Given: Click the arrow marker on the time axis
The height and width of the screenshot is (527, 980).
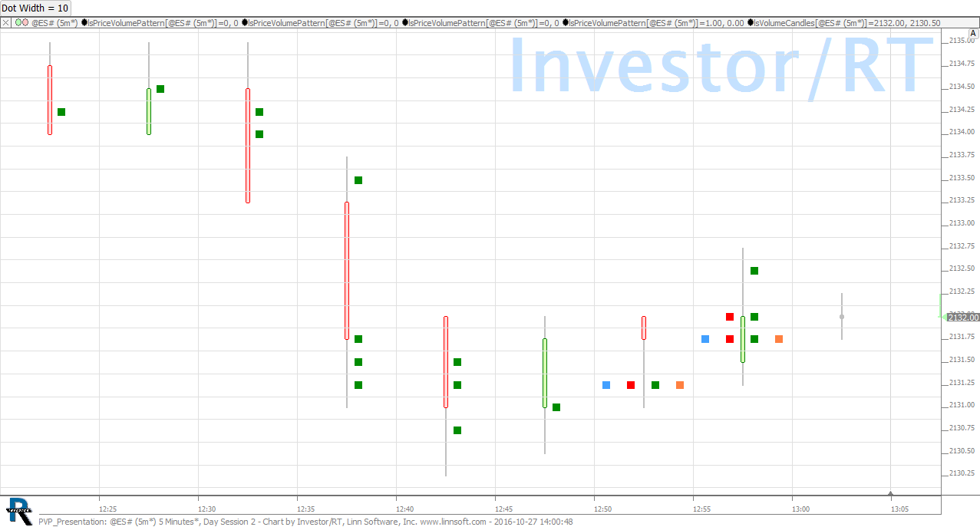Looking at the screenshot, I should [890, 494].
